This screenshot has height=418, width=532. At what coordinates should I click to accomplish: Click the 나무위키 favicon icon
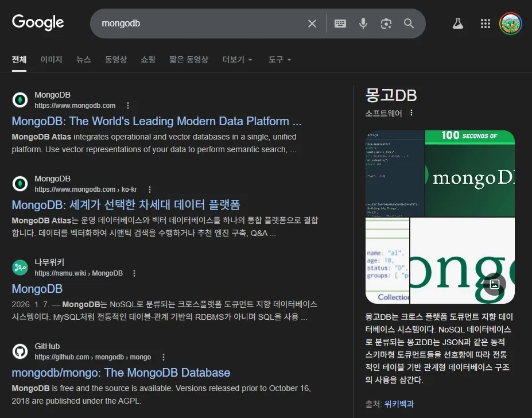(x=20, y=268)
